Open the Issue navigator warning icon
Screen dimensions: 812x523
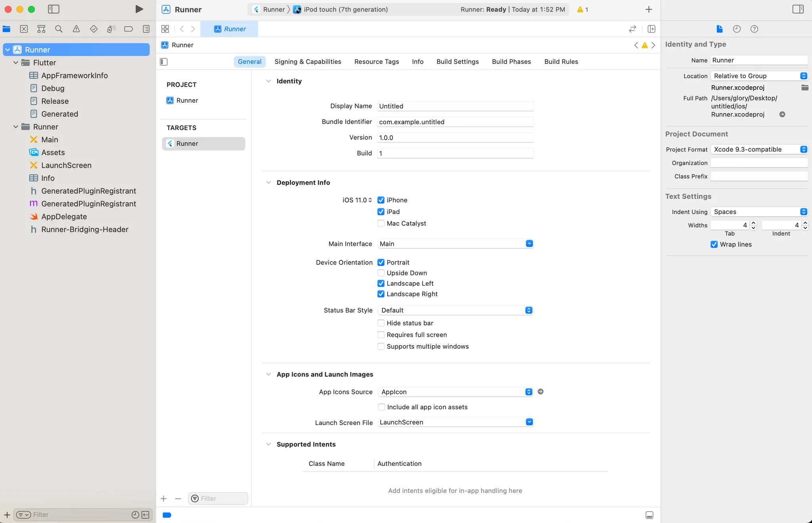click(x=76, y=29)
